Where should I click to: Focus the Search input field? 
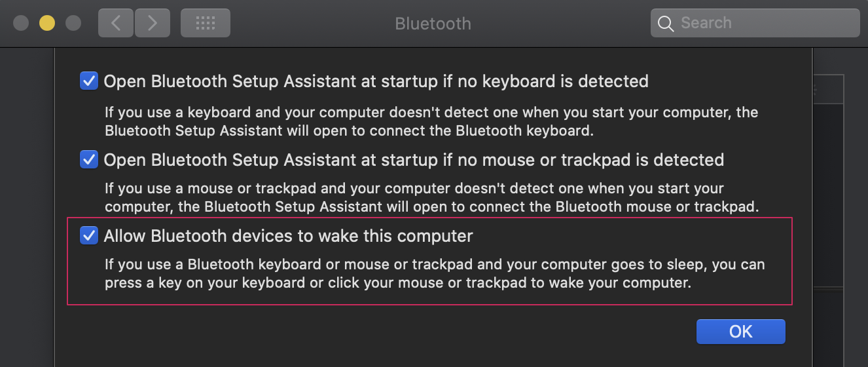tap(755, 23)
